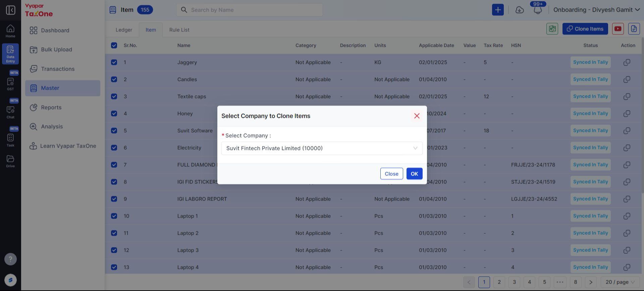Click the cloud download icon in header
Image resolution: width=644 pixels, height=291 pixels.
click(520, 10)
